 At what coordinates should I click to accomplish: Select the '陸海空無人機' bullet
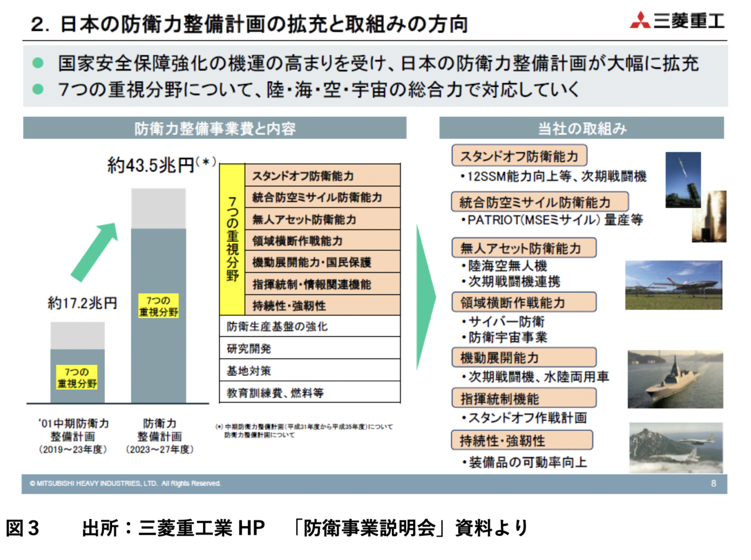504,266
